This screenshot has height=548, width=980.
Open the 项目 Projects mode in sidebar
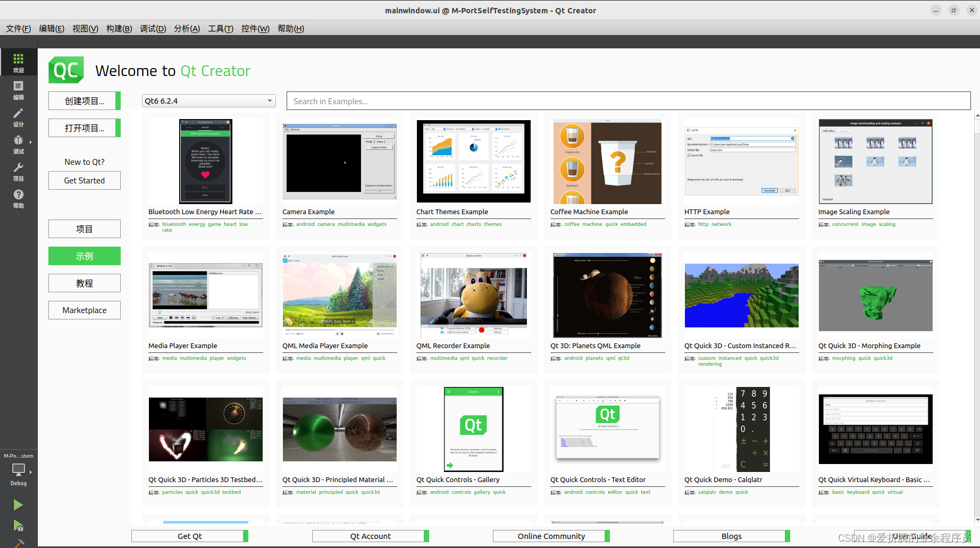19,171
